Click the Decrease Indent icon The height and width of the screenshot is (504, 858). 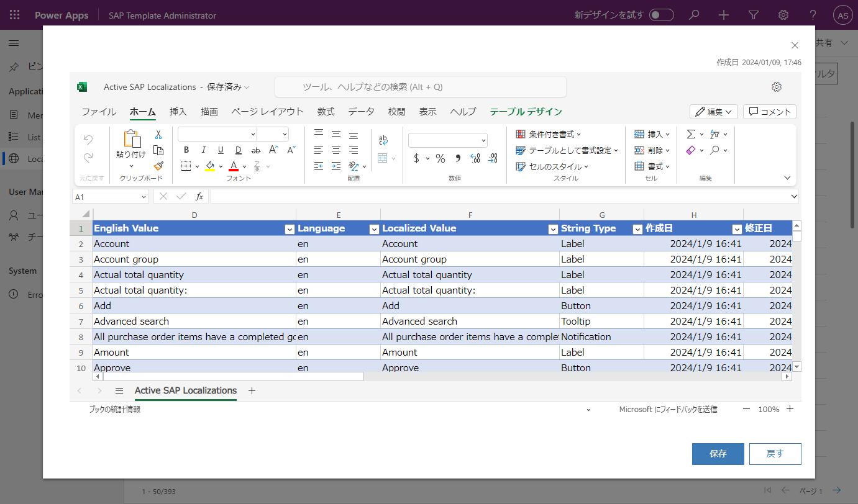319,166
